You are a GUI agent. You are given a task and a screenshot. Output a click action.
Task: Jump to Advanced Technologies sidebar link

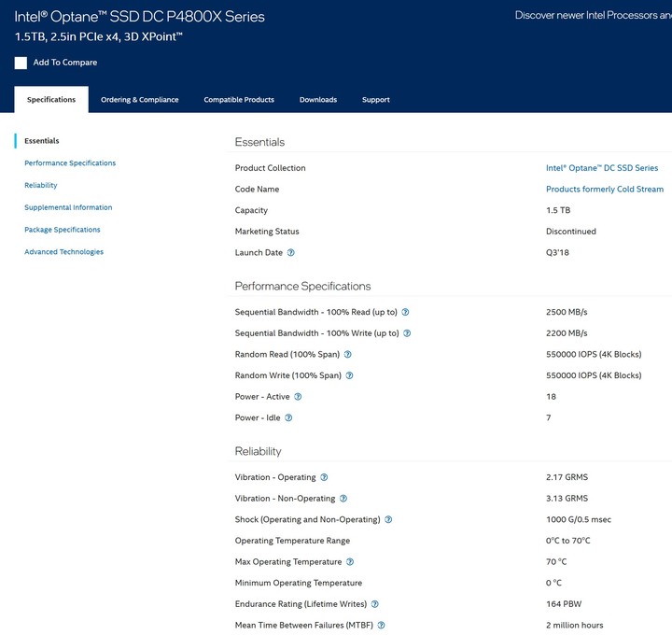63,252
